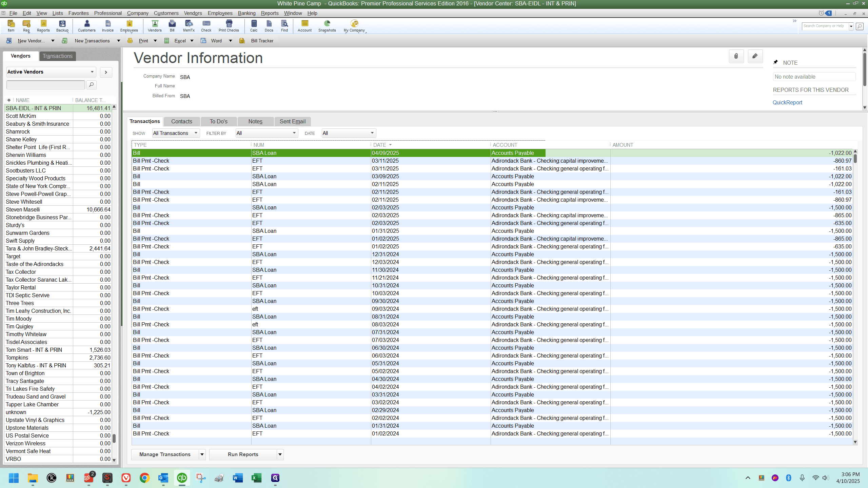Open the Find icon in the toolbar
Viewport: 868px width, 488px height.
point(284,26)
